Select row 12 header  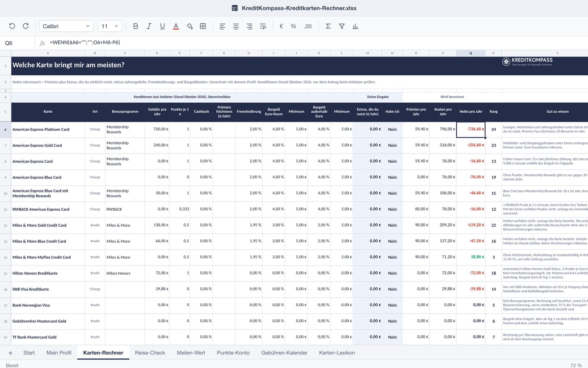pyautogui.click(x=5, y=225)
